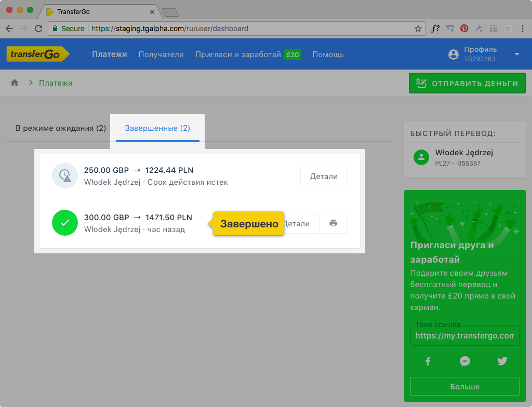Share via the Twitter icon
The image size is (532, 407).
(x=502, y=361)
